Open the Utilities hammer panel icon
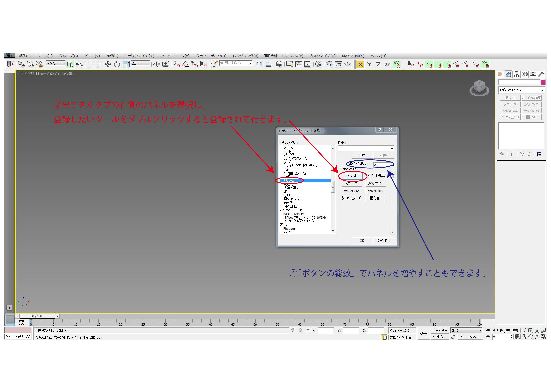 (x=541, y=74)
